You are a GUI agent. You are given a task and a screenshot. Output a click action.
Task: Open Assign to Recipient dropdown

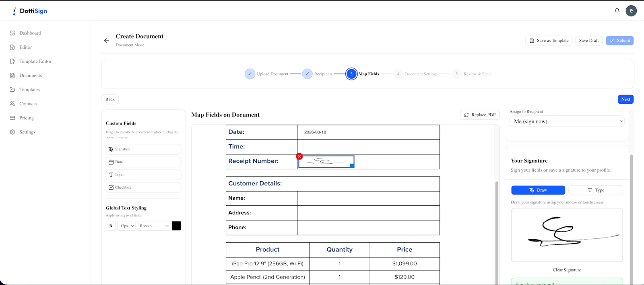(x=567, y=121)
